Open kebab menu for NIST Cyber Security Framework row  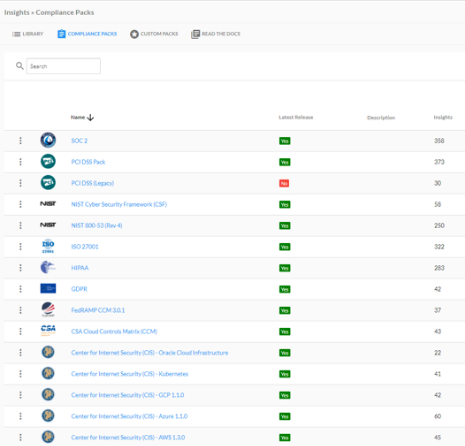20,204
